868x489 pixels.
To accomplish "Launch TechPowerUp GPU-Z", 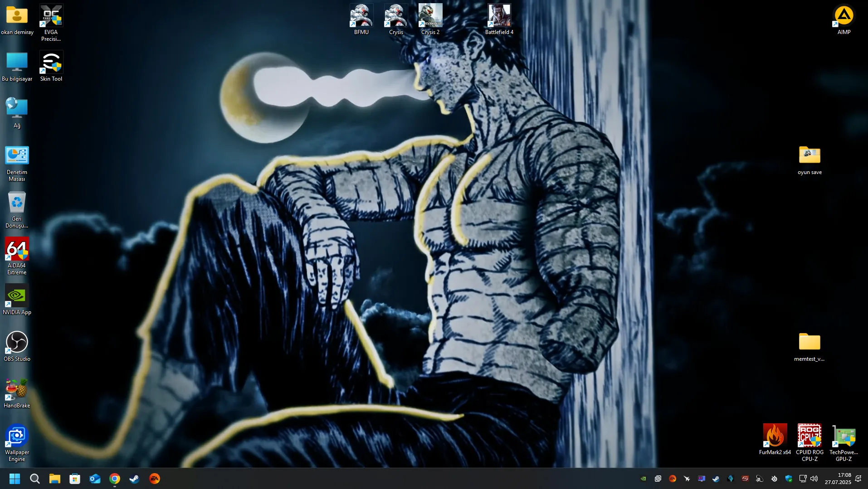I will pos(844,444).
